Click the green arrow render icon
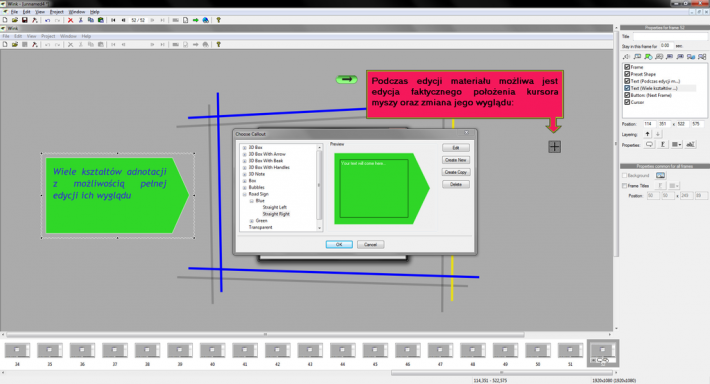 tap(196, 20)
